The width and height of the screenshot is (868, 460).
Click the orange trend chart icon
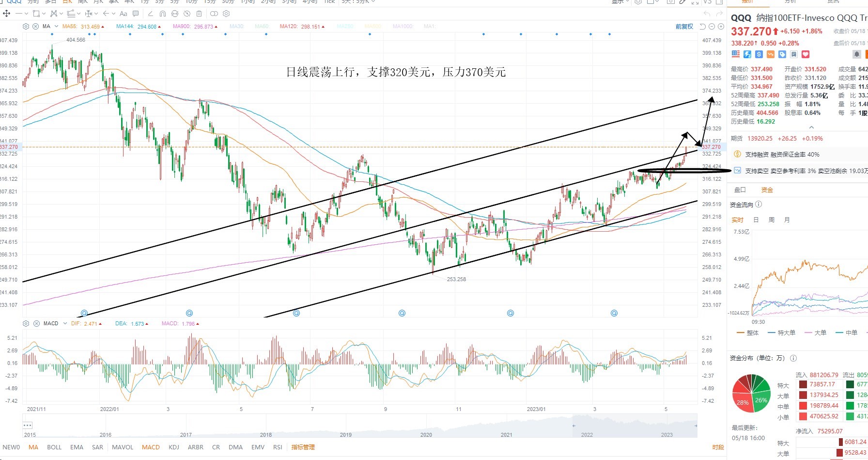click(x=771, y=54)
